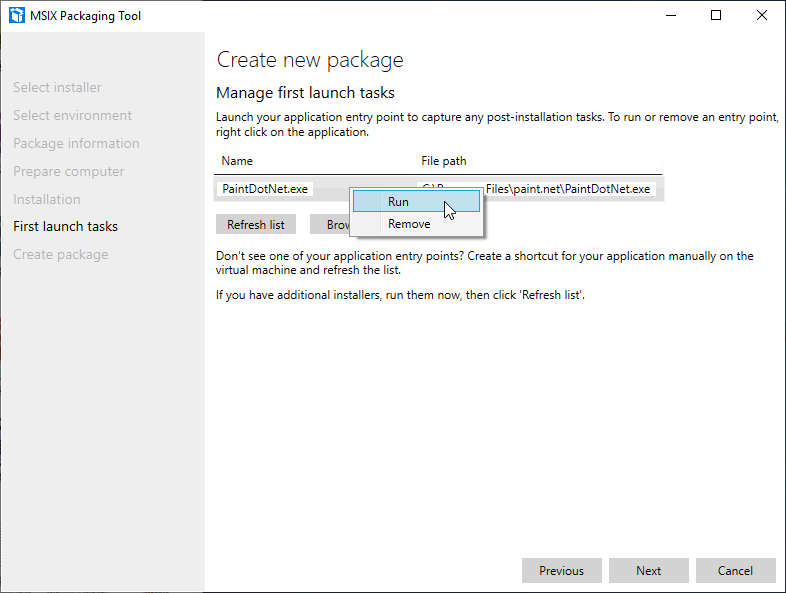Minimize the MSIX Packaging Tool window
This screenshot has width=786, height=593.
[669, 15]
